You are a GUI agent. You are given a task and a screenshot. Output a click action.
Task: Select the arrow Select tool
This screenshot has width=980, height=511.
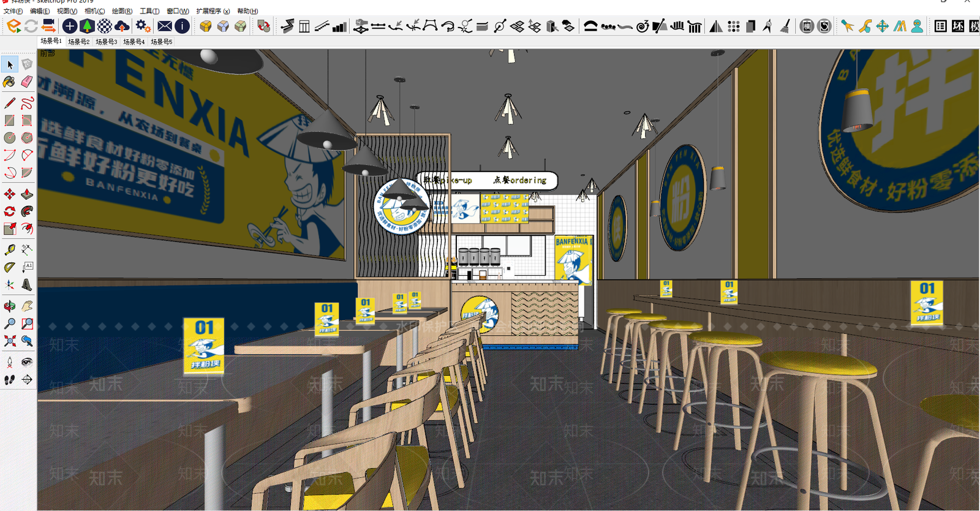(x=10, y=64)
